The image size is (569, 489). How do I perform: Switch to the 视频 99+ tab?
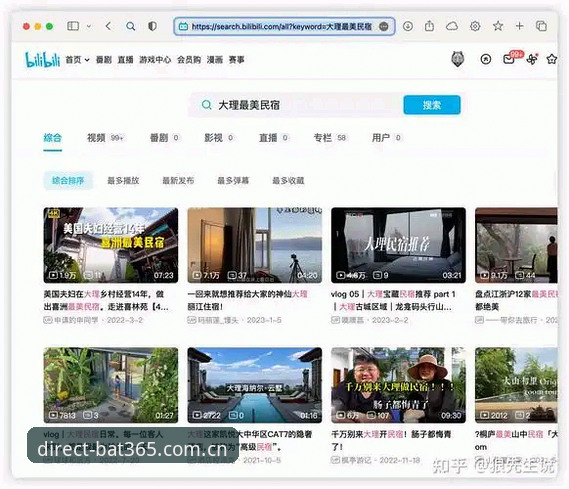tap(105, 138)
